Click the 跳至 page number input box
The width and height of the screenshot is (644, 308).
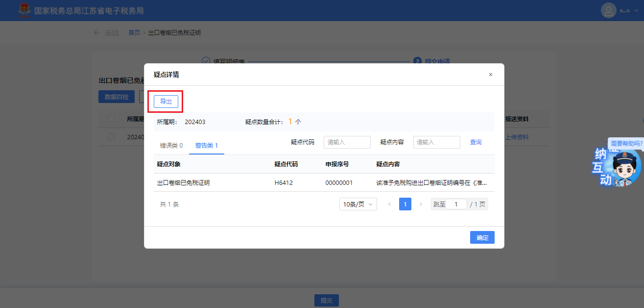pos(455,205)
